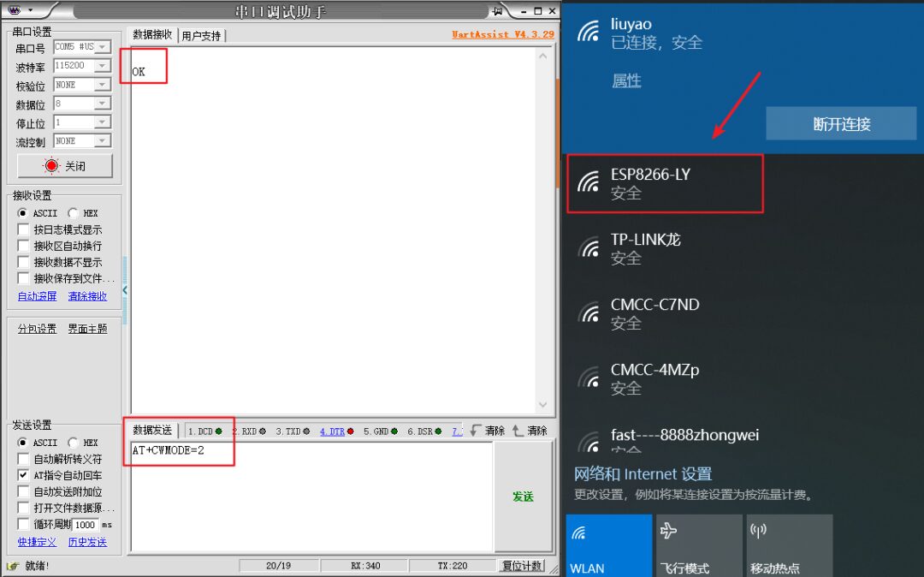924x577 pixels.
Task: Enable 自动解析转义符 checkbox
Action: (24, 459)
